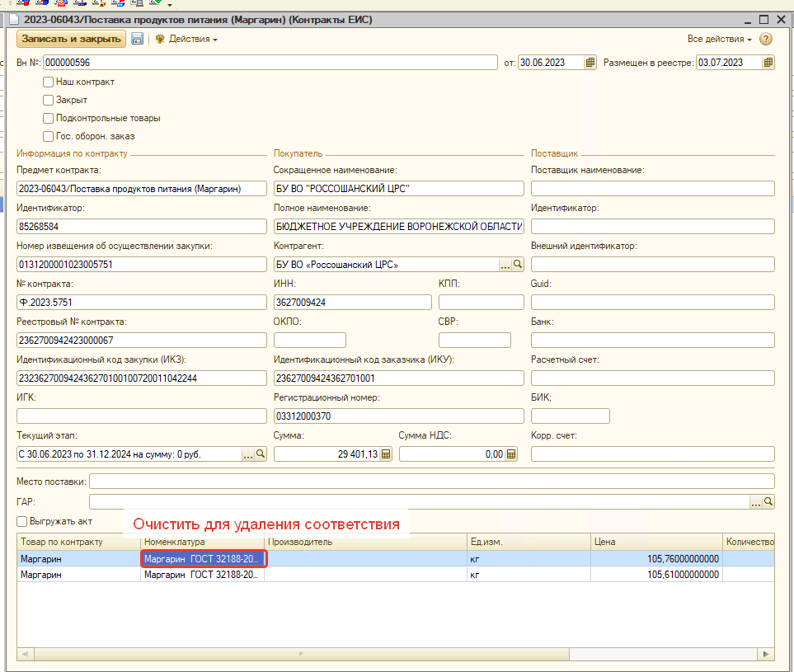Click the Цена column header
Viewport: 794px width, 672px height.
(656, 542)
